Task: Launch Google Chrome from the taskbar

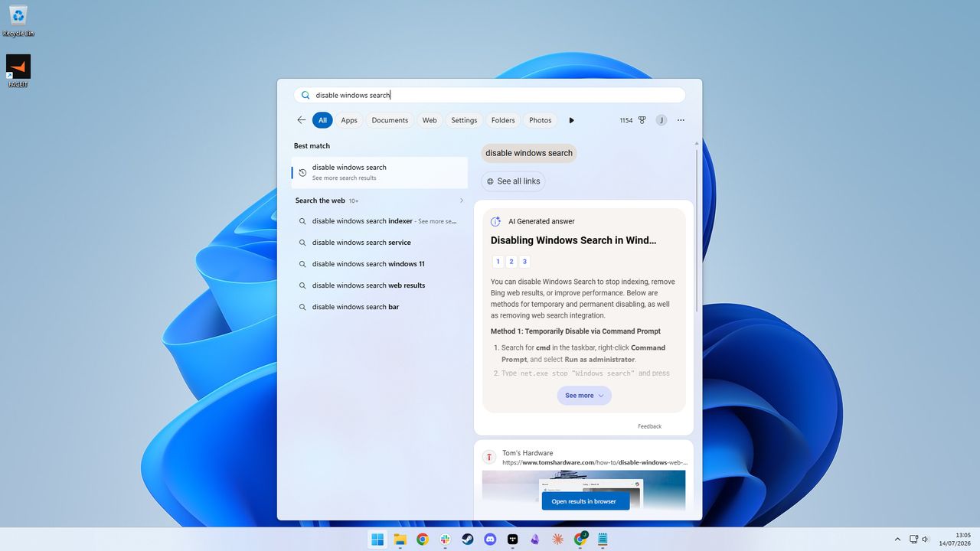Action: tap(423, 540)
